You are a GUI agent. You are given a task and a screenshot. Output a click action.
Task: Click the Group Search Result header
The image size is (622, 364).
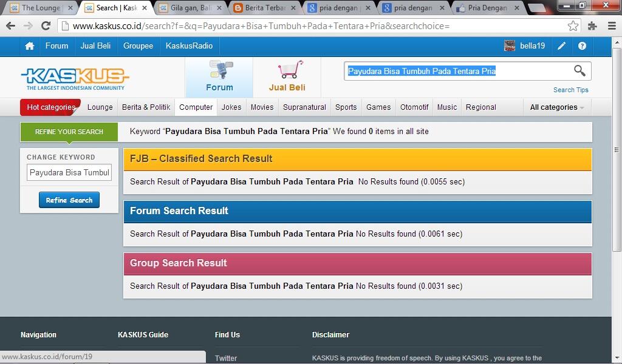coord(357,264)
